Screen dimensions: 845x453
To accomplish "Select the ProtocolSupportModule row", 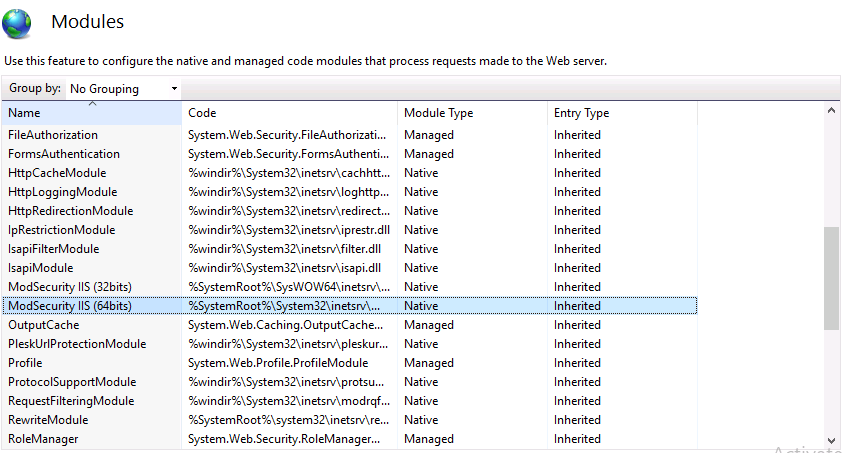I will point(349,382).
